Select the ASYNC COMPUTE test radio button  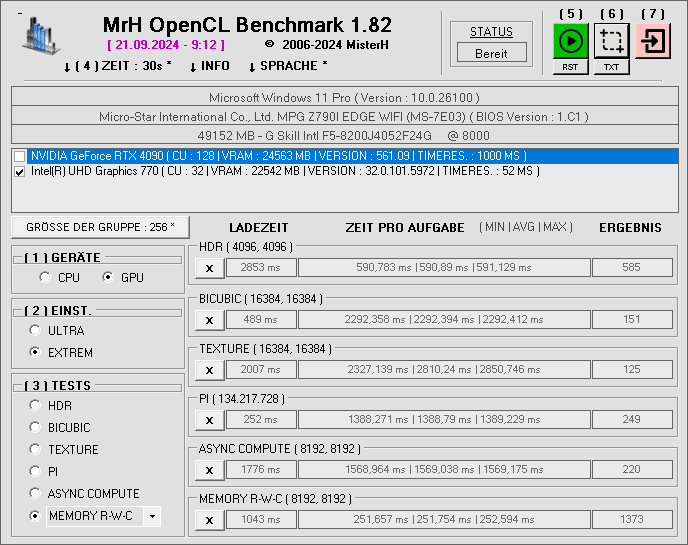coord(35,493)
